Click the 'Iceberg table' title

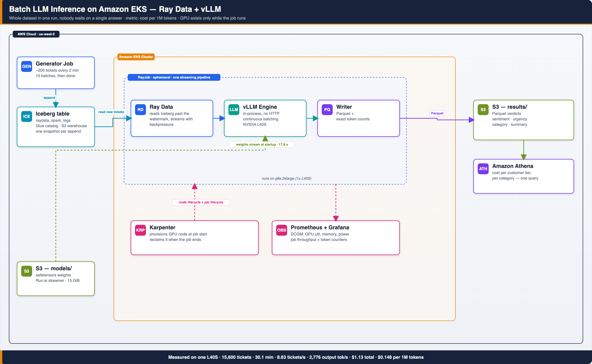click(53, 114)
